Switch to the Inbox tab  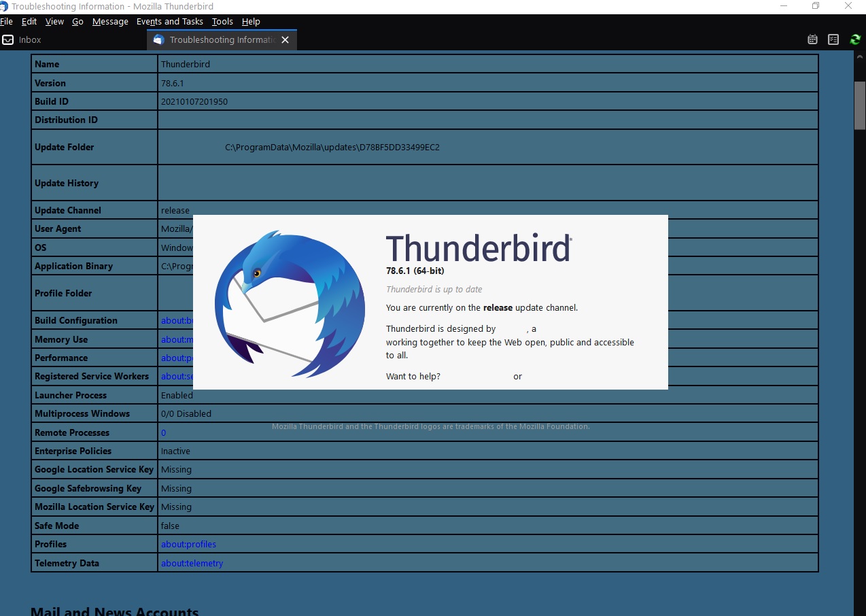tap(73, 40)
